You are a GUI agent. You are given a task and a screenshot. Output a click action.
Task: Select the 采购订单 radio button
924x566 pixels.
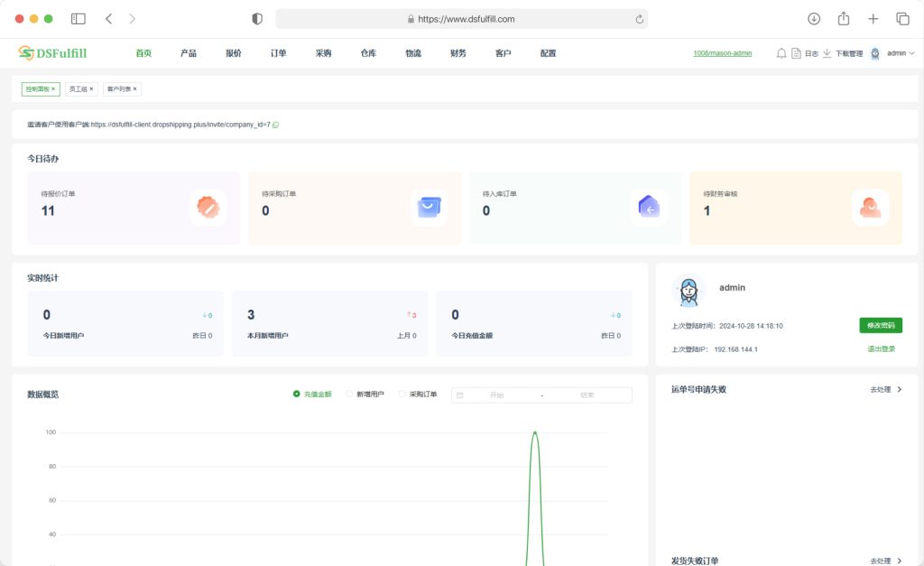coord(402,394)
